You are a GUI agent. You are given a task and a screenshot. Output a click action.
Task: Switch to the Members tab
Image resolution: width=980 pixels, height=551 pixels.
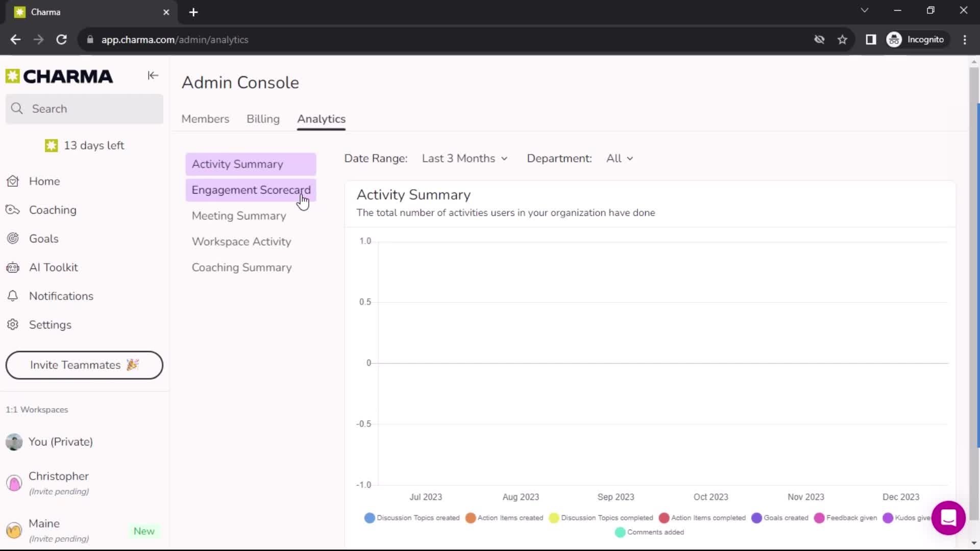click(x=205, y=119)
